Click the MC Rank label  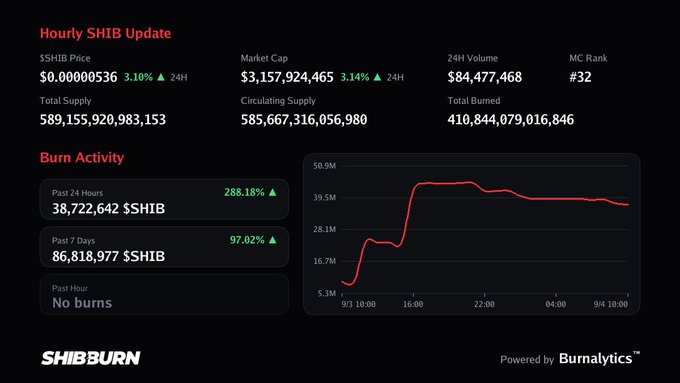pos(588,58)
